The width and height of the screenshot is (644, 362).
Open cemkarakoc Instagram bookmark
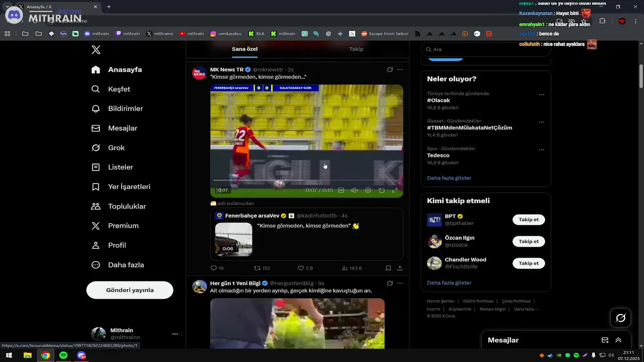[x=226, y=34]
